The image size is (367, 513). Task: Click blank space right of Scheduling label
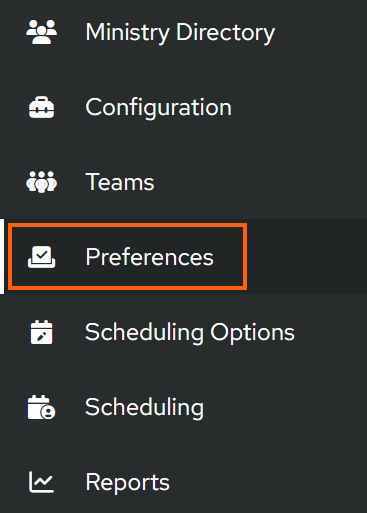tap(285, 407)
